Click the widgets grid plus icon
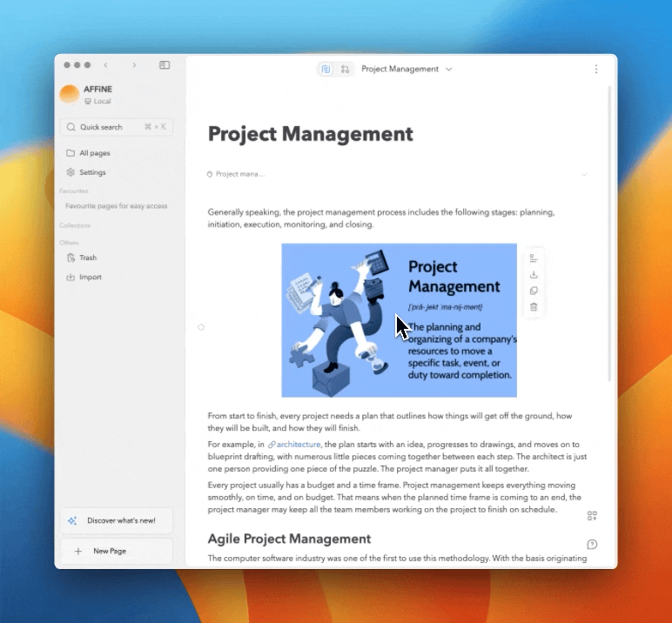The image size is (672, 623). tap(592, 516)
